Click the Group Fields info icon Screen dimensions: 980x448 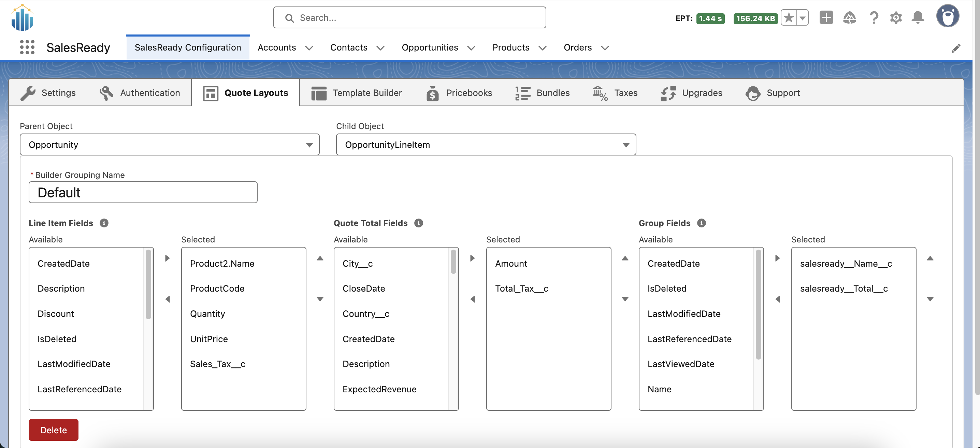tap(701, 223)
